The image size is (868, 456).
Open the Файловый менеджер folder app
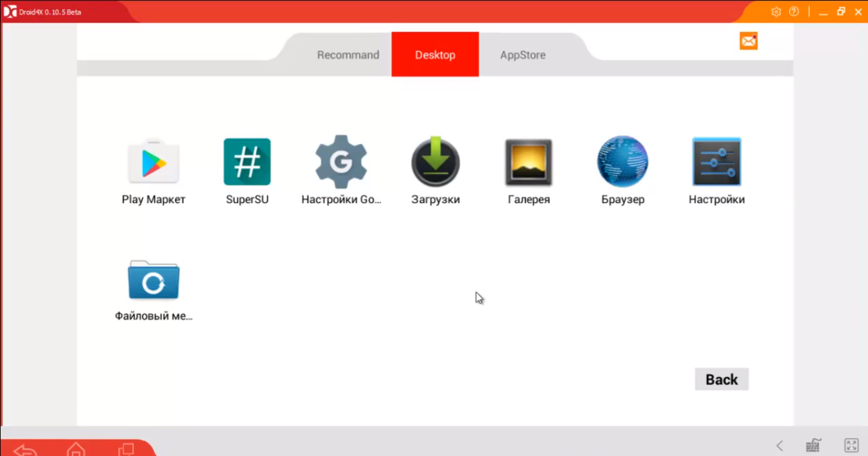(154, 280)
